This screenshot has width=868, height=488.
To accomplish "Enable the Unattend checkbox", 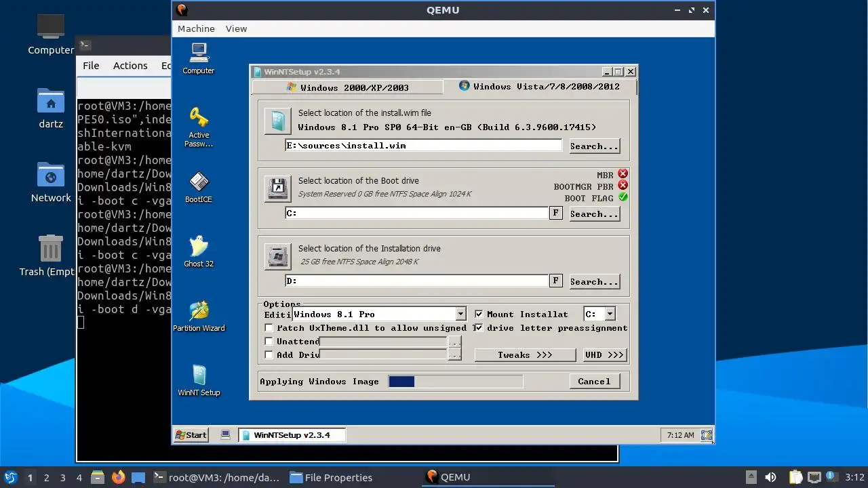I will point(269,341).
